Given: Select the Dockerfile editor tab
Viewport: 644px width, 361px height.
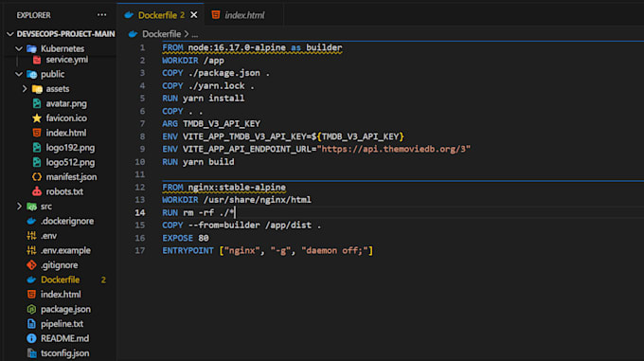Looking at the screenshot, I should (x=161, y=15).
